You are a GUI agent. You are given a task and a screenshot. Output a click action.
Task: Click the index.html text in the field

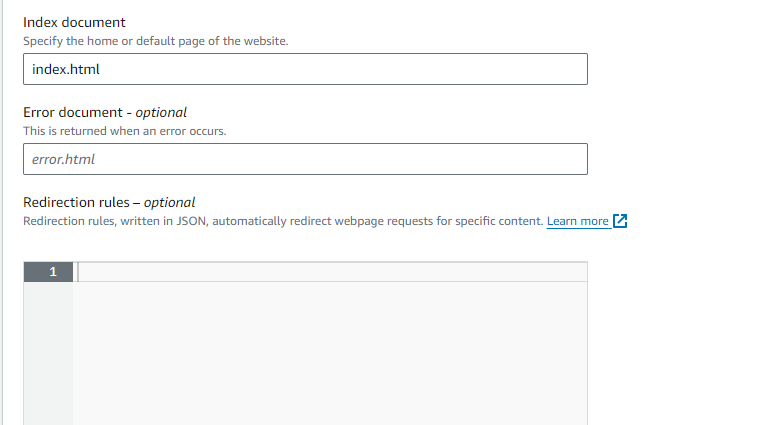[66, 69]
